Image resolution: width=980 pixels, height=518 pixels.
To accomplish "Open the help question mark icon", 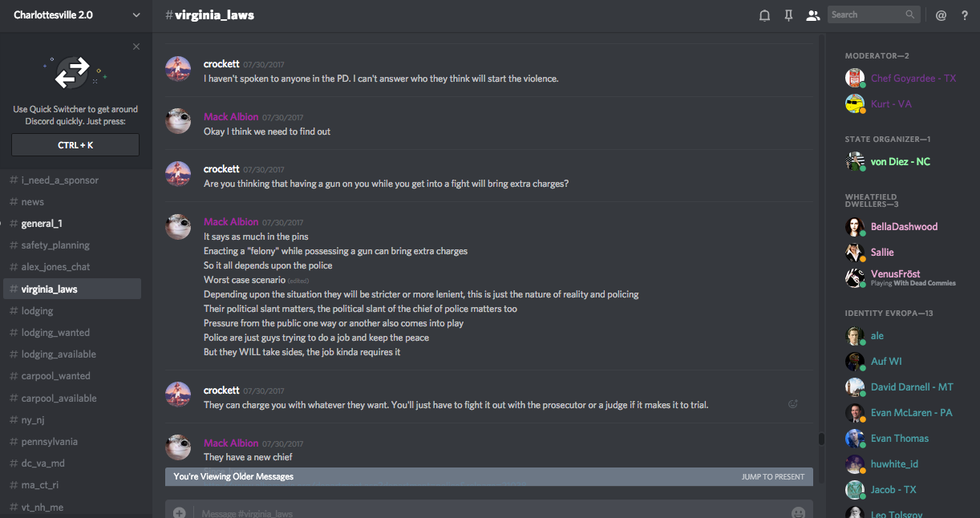I will pos(965,15).
